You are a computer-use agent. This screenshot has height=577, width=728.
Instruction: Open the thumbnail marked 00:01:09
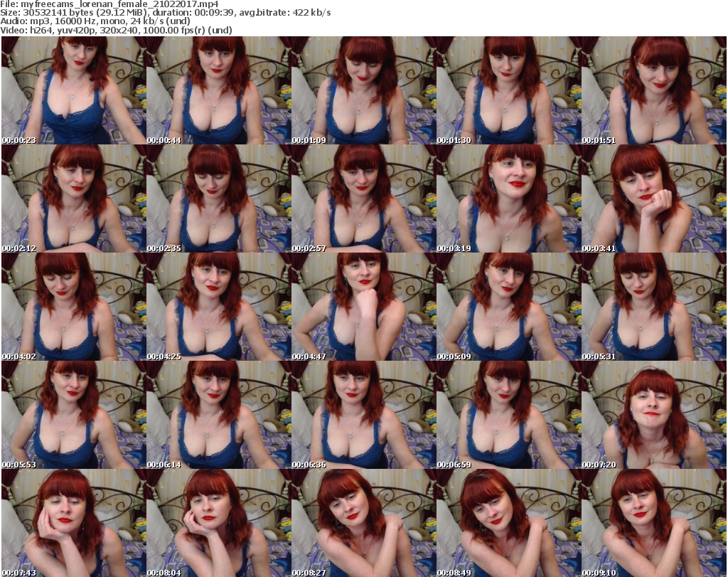coord(363,90)
